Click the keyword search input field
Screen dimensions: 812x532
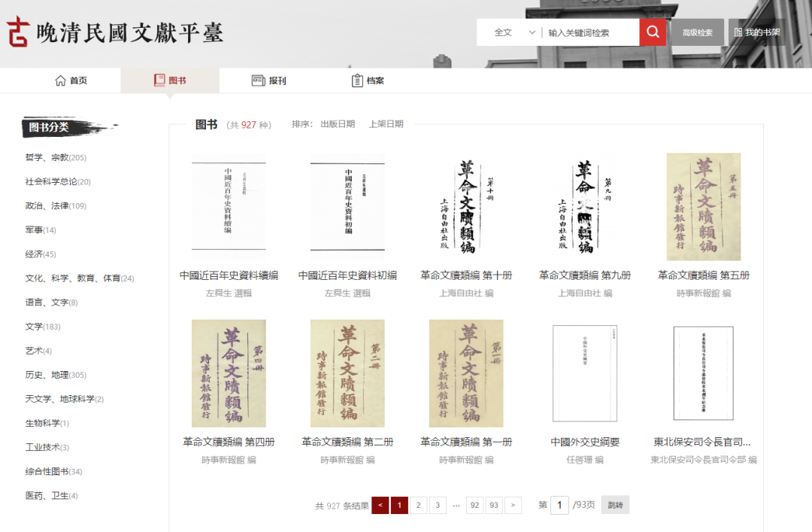tap(590, 32)
